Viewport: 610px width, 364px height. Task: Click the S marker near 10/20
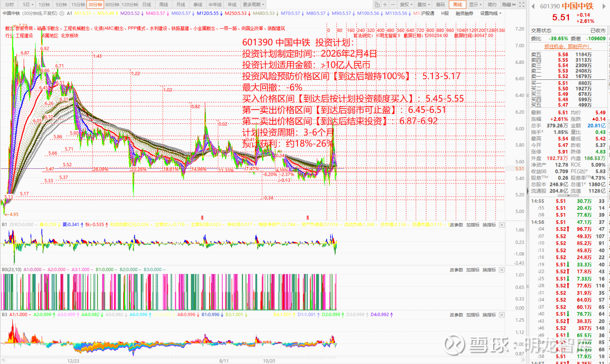307,217
